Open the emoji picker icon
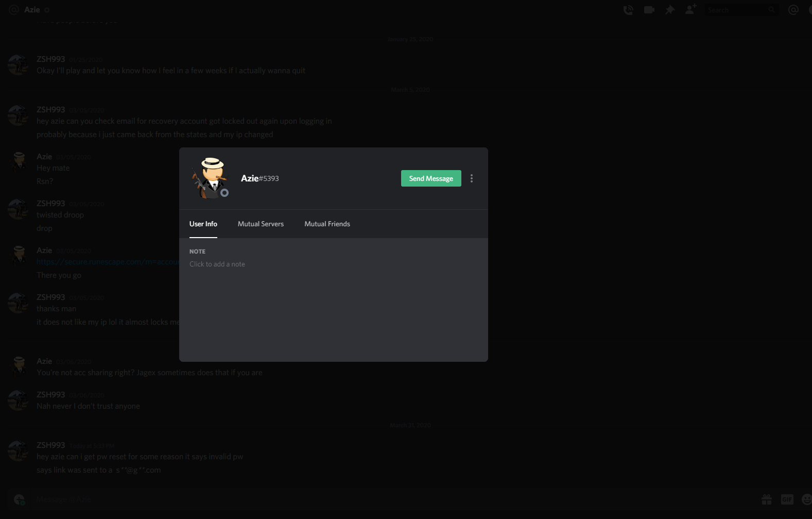Viewport: 812px width, 519px height. [806, 499]
